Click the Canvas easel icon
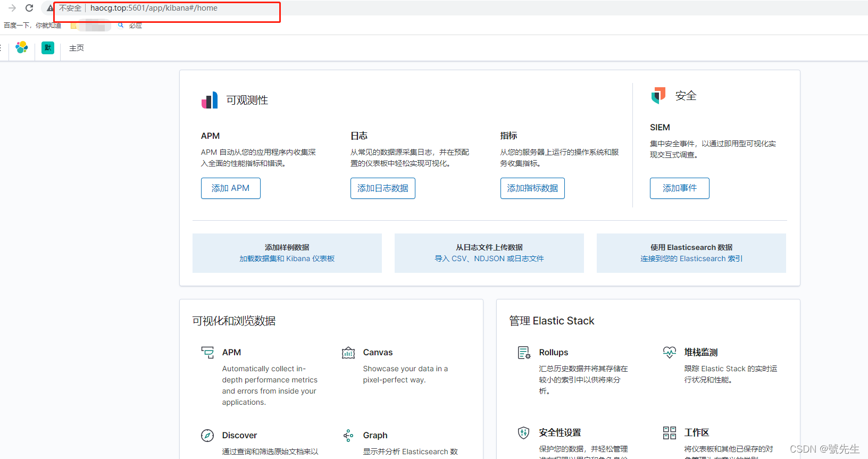The width and height of the screenshot is (868, 459). [348, 352]
